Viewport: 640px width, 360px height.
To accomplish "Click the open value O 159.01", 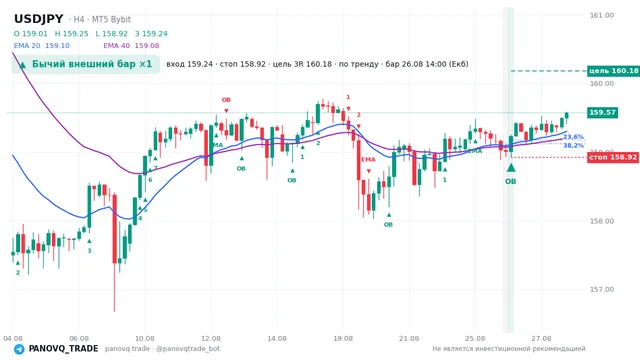I will (x=31, y=33).
